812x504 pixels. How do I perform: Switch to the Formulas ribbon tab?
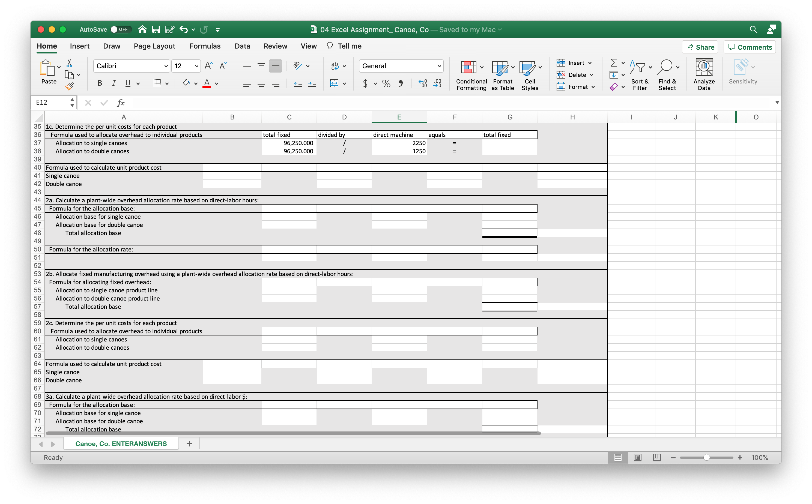pyautogui.click(x=205, y=46)
